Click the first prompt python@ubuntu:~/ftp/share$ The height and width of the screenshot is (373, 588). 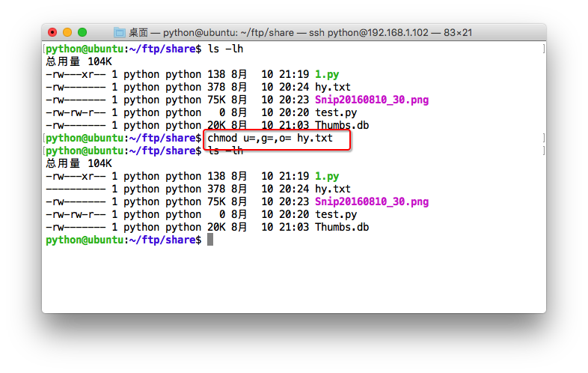click(123, 49)
